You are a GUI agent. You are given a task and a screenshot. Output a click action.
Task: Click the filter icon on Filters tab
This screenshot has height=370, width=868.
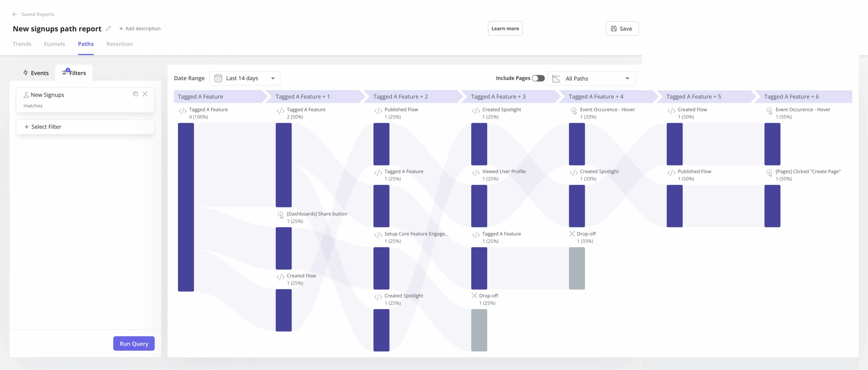pos(64,73)
